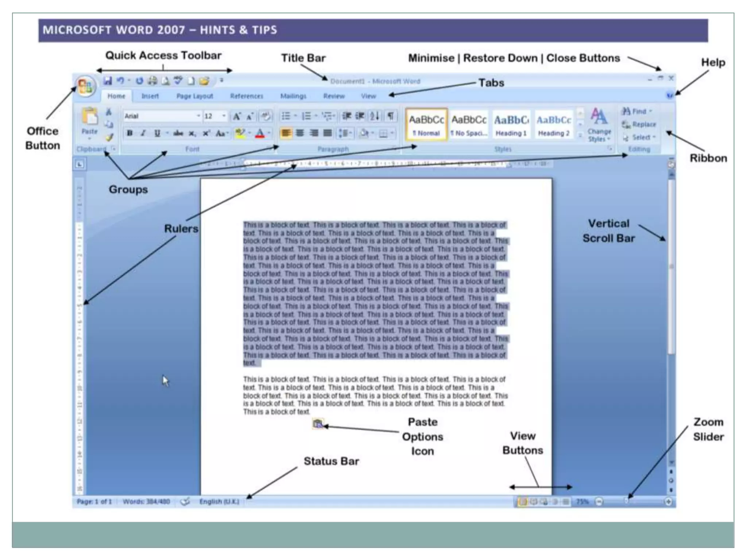Open the Help question mark icon
The height and width of the screenshot is (560, 747).
pyautogui.click(x=670, y=96)
